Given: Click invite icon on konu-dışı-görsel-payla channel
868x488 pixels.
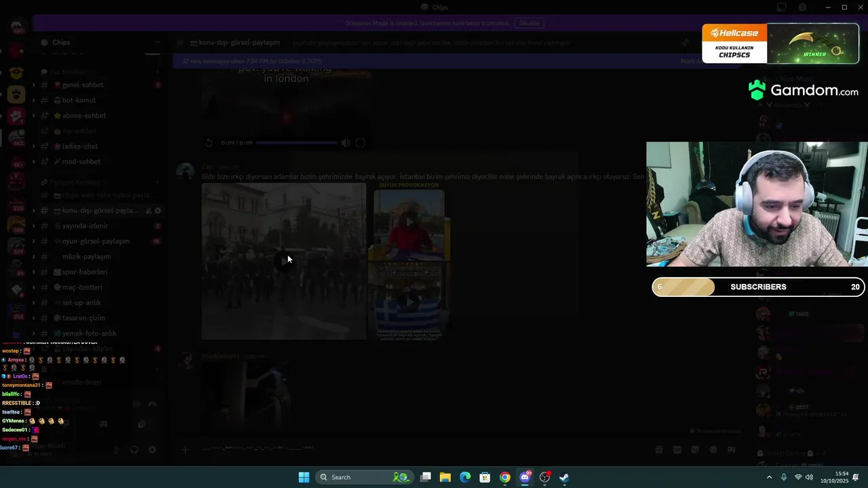Looking at the screenshot, I should [149, 211].
